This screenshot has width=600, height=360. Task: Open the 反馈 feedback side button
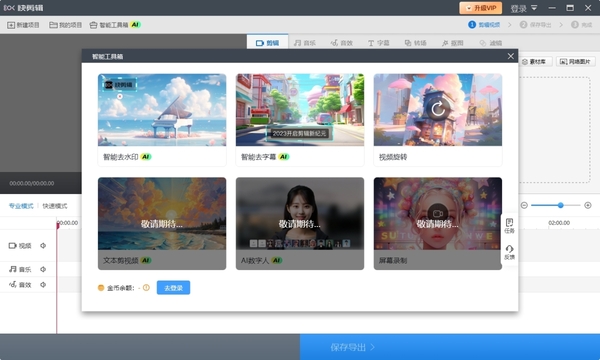[x=509, y=252]
